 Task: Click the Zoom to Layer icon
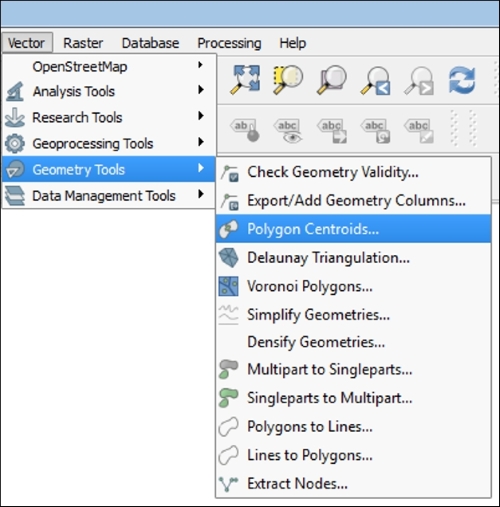point(331,80)
